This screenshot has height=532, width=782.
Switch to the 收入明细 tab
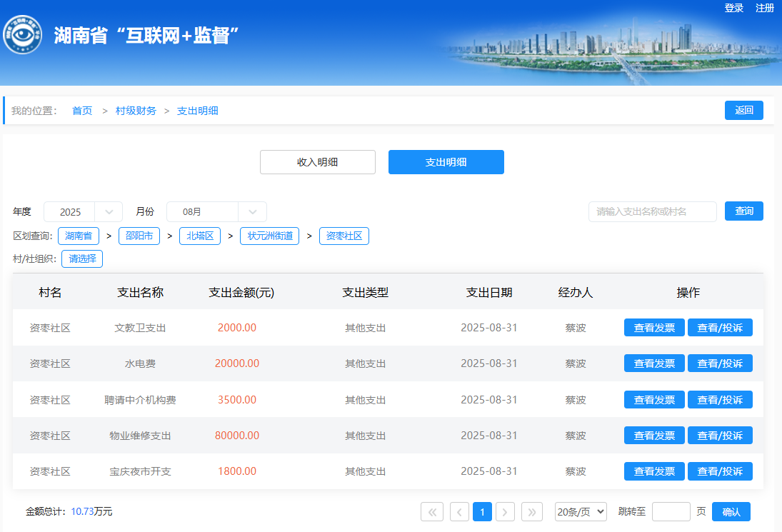click(x=318, y=162)
